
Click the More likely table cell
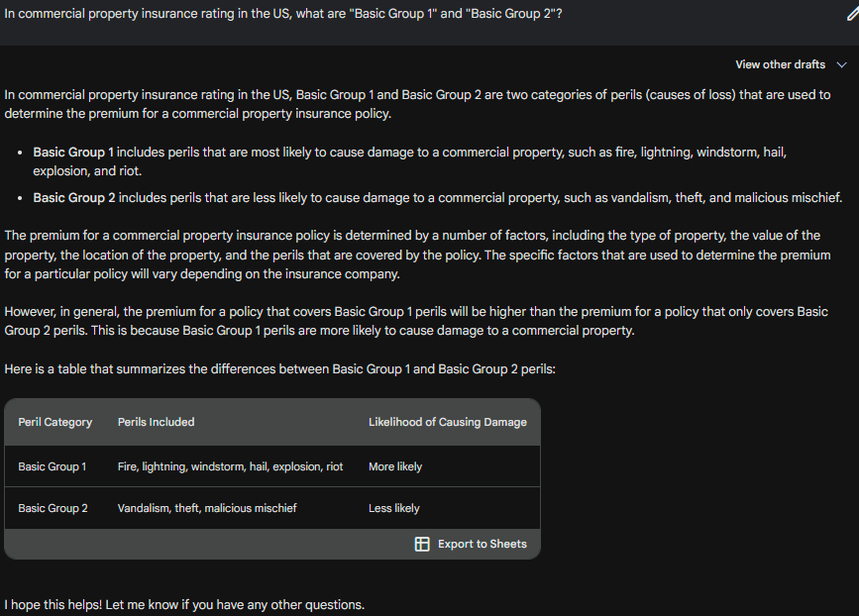pos(395,466)
